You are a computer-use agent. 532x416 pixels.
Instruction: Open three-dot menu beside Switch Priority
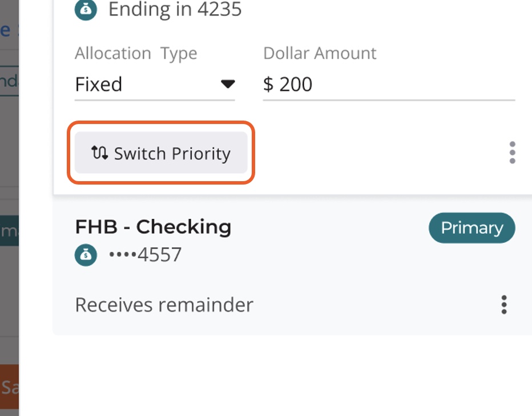point(513,153)
